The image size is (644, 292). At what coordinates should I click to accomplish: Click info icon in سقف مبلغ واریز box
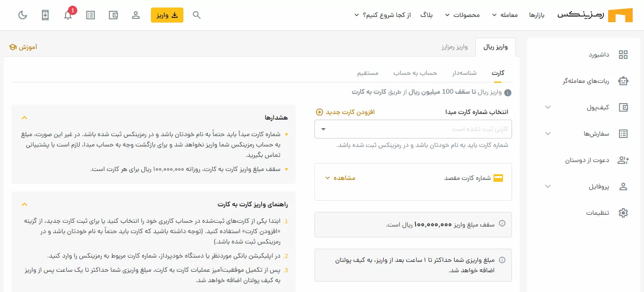point(502,223)
